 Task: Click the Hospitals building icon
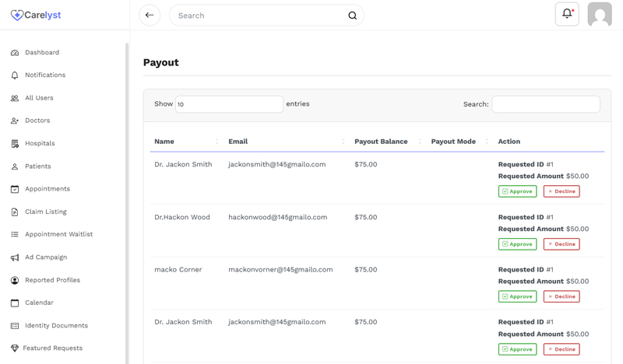(x=15, y=144)
